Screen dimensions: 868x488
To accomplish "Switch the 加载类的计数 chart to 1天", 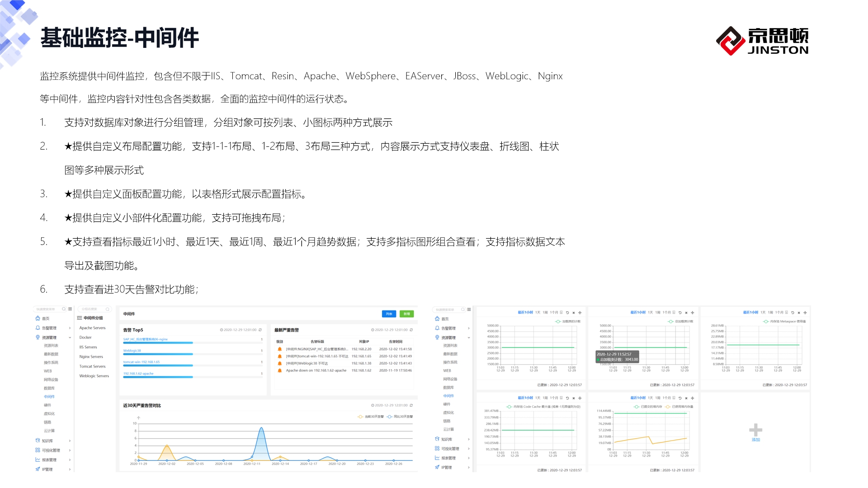I will 538,313.
